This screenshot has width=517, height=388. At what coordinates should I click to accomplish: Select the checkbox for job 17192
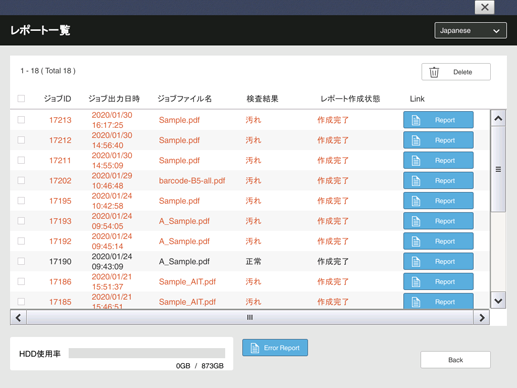pos(21,241)
